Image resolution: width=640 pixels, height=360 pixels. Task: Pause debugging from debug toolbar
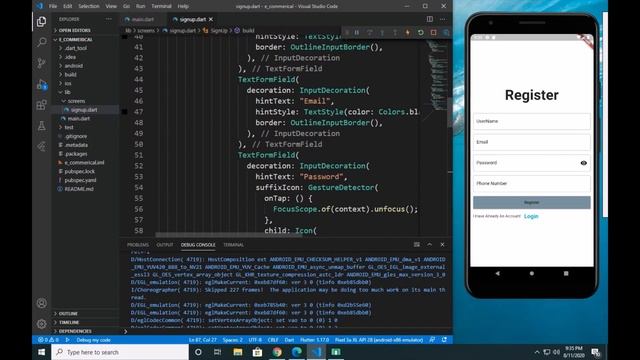(x=357, y=32)
